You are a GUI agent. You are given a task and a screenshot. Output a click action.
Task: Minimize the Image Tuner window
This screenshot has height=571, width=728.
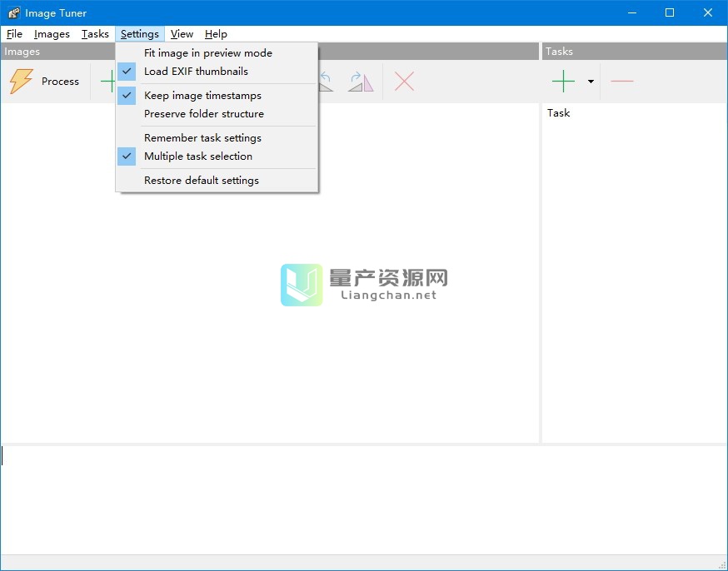632,13
